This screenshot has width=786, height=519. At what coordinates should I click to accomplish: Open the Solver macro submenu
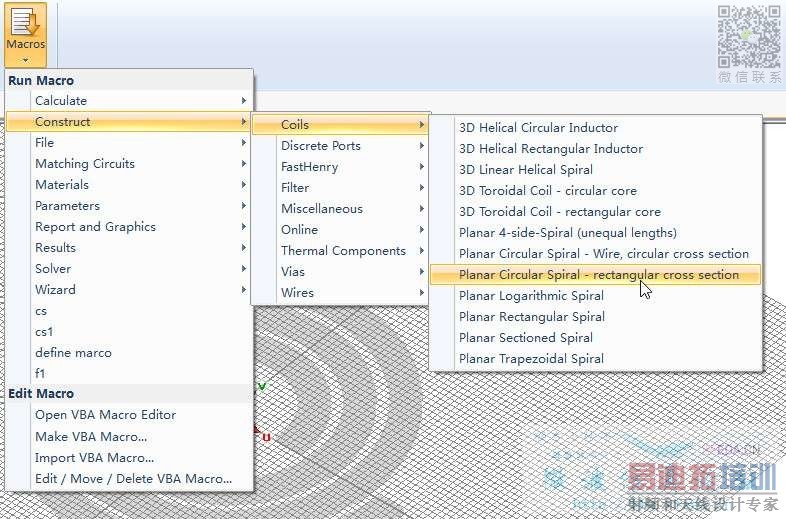pos(129,269)
